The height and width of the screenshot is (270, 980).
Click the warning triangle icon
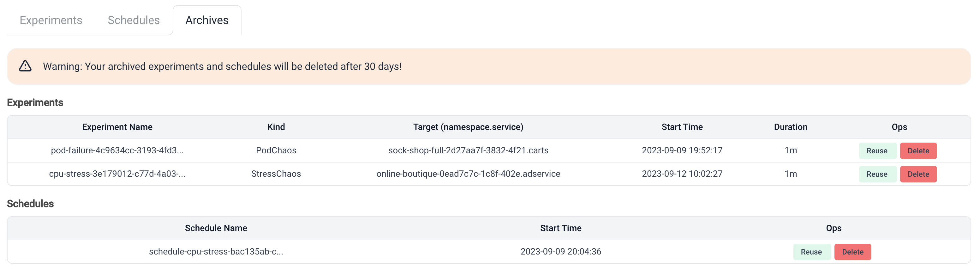pos(25,66)
